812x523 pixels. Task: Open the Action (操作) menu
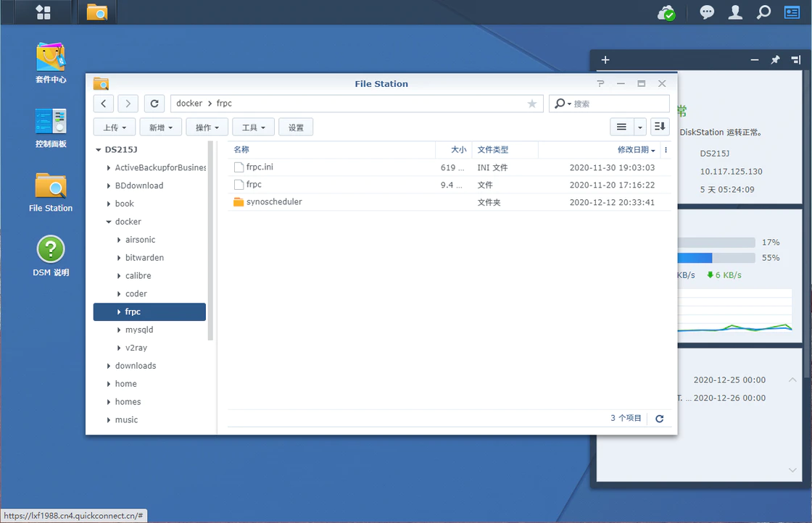(x=207, y=127)
